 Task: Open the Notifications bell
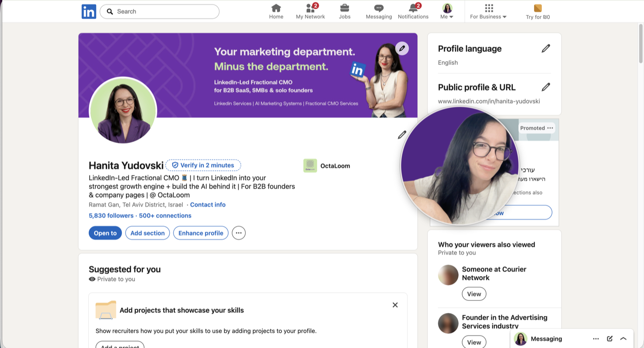click(x=413, y=12)
